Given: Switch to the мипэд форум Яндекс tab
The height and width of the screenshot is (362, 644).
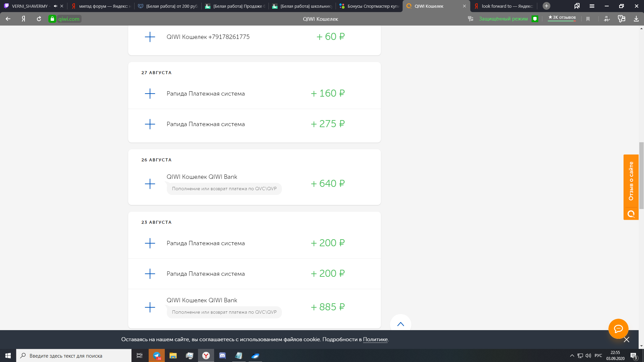Looking at the screenshot, I should tap(101, 6).
